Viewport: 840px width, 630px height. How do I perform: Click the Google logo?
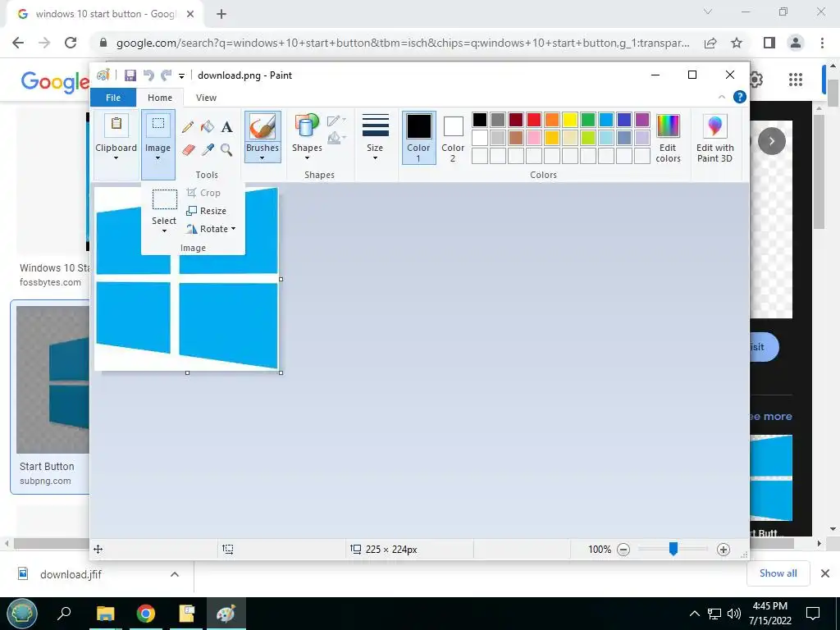(x=55, y=81)
